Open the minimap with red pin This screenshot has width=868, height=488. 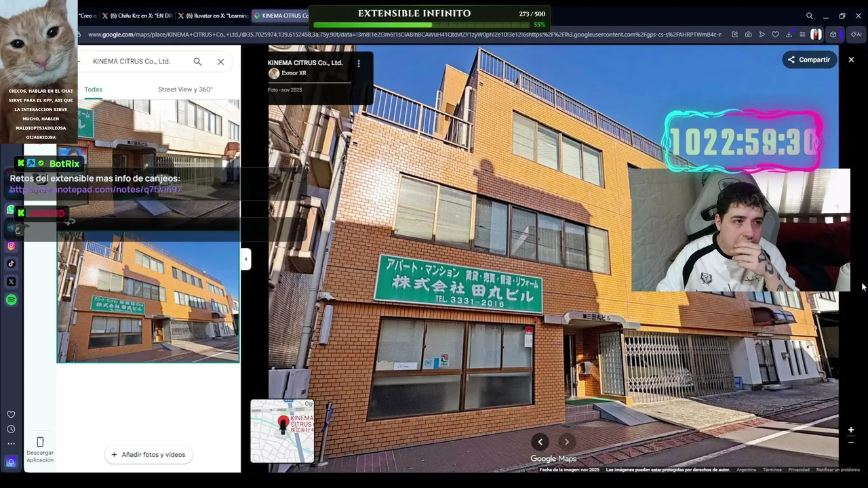pyautogui.click(x=282, y=431)
